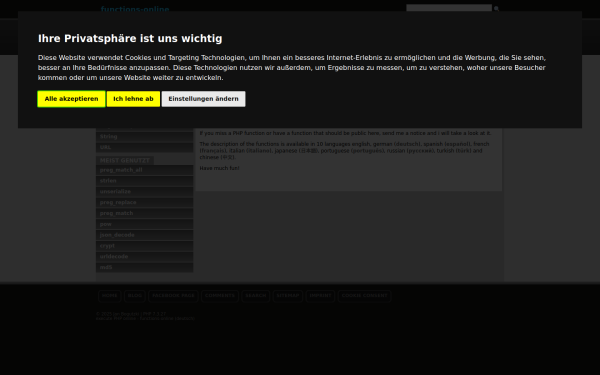Open IMPRINT footer link

click(x=320, y=296)
